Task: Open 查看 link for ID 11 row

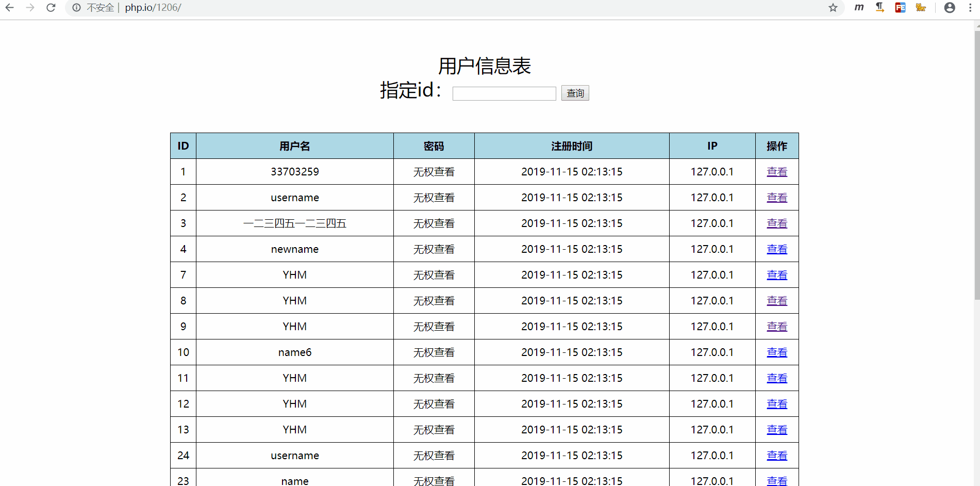Action: click(777, 378)
